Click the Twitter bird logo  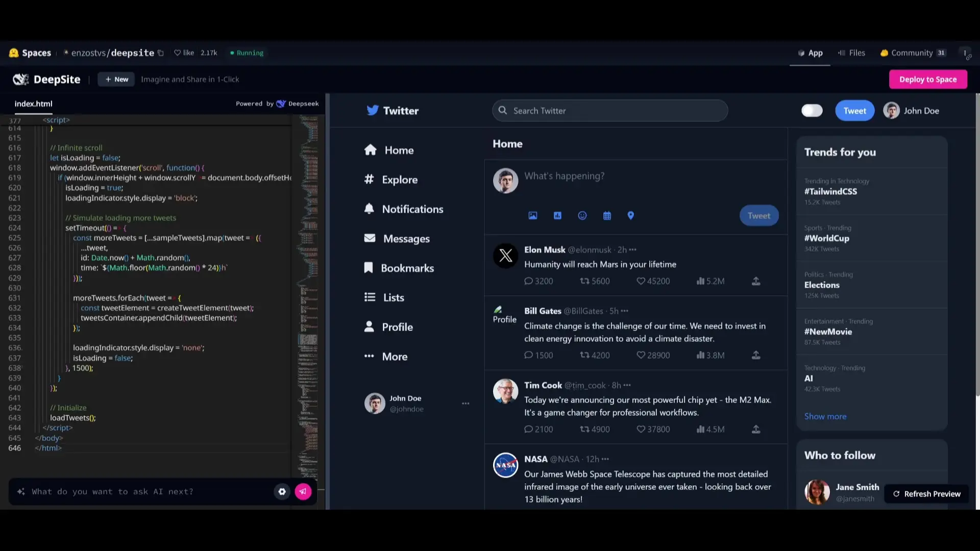pos(373,111)
